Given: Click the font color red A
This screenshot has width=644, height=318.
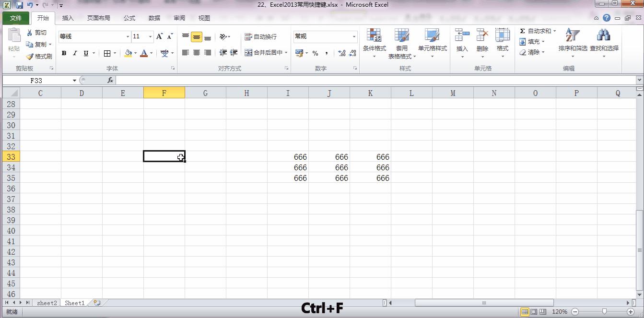Looking at the screenshot, I should (144, 53).
